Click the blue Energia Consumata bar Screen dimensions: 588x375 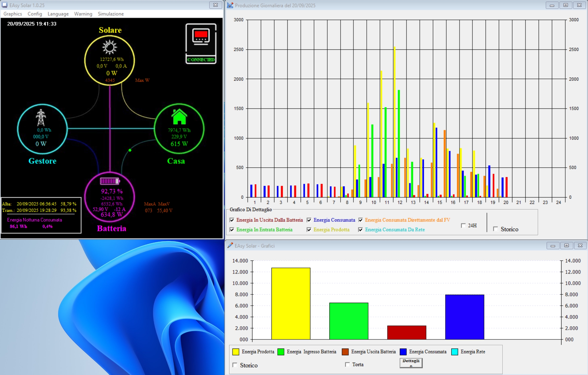pyautogui.click(x=464, y=317)
